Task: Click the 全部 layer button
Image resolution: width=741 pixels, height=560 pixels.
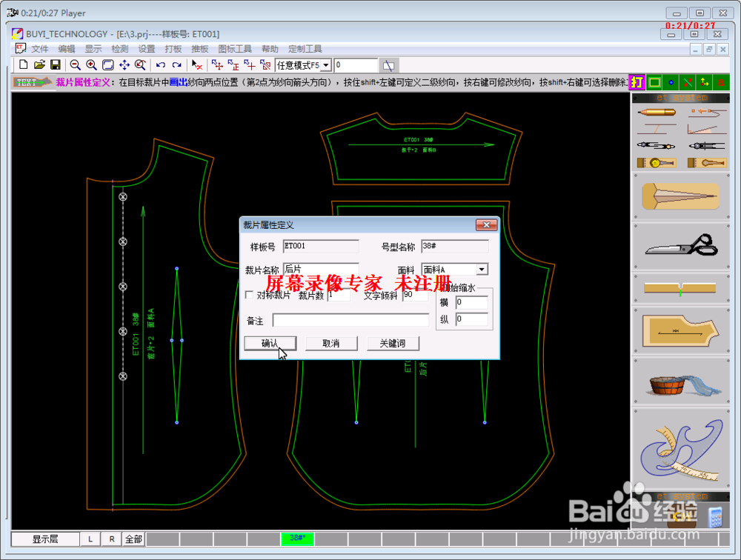Action: point(133,539)
